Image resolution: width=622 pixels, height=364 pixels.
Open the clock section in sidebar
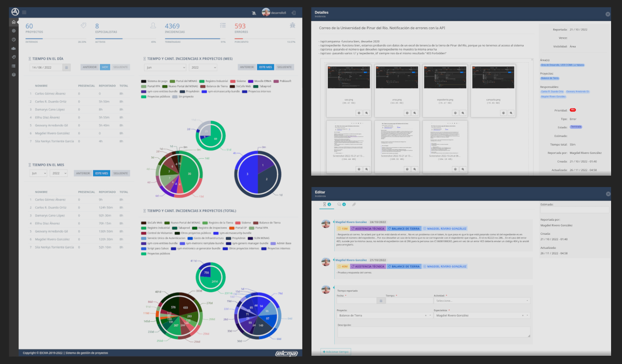[14, 40]
